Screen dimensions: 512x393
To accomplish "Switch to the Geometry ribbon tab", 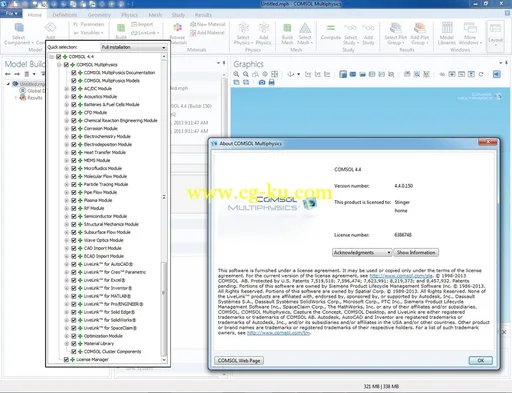I will tap(99, 15).
